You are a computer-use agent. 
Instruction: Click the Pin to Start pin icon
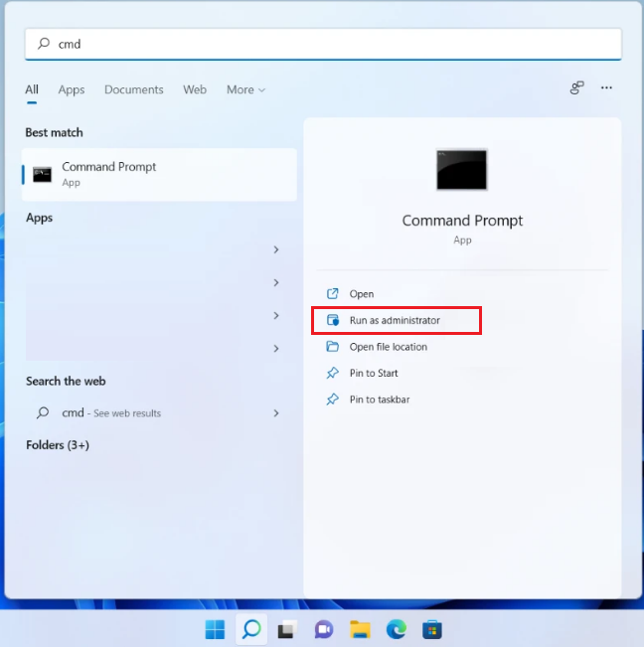pyautogui.click(x=333, y=373)
